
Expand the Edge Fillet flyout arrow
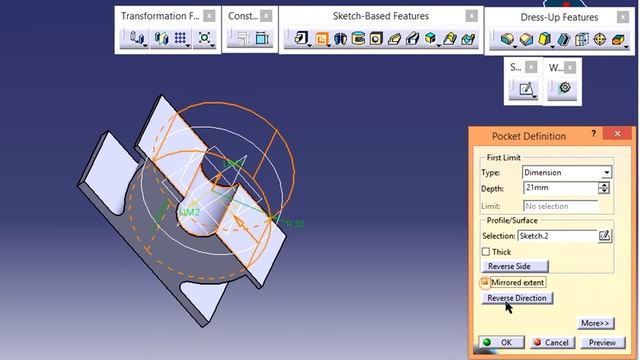tap(515, 47)
